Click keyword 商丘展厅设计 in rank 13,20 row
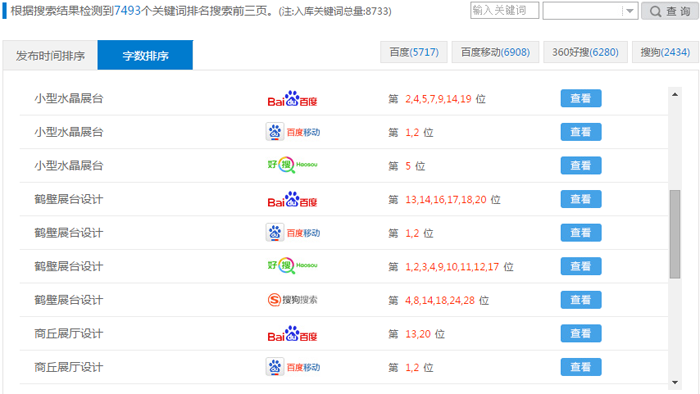700x394 pixels. tap(69, 334)
